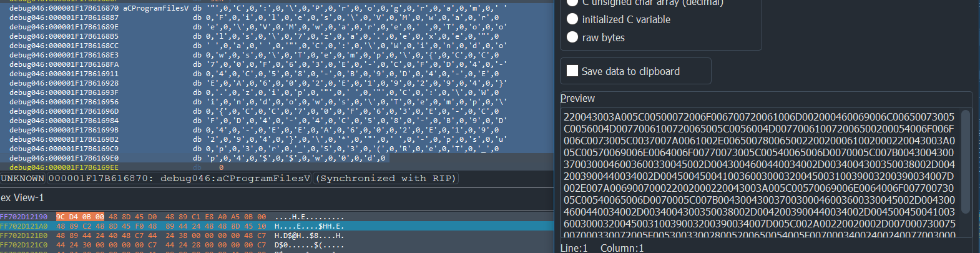Select disassembly line at address 000001F17B6169B2
The height and width of the screenshot is (253, 980).
click(276, 139)
